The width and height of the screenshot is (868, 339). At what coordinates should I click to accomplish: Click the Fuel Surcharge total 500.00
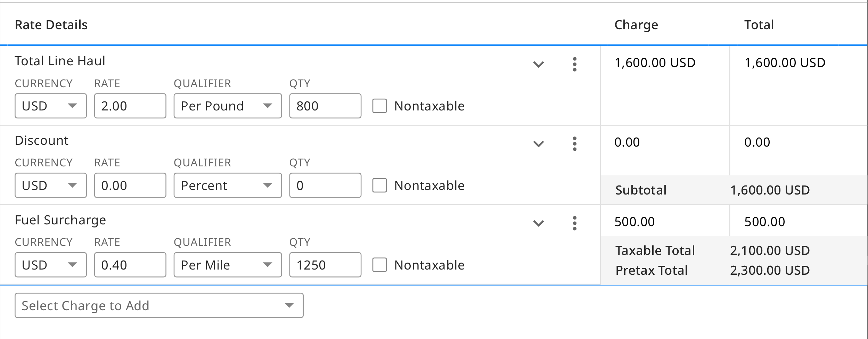(764, 222)
